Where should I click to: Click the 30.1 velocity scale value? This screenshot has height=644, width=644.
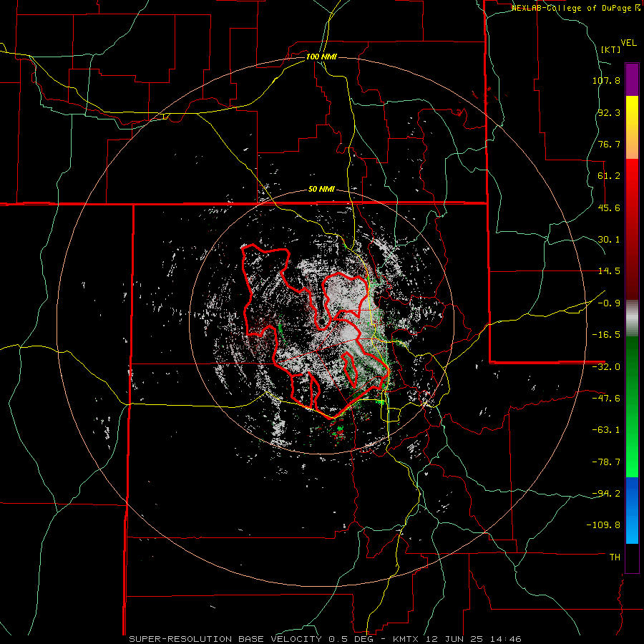point(609,240)
